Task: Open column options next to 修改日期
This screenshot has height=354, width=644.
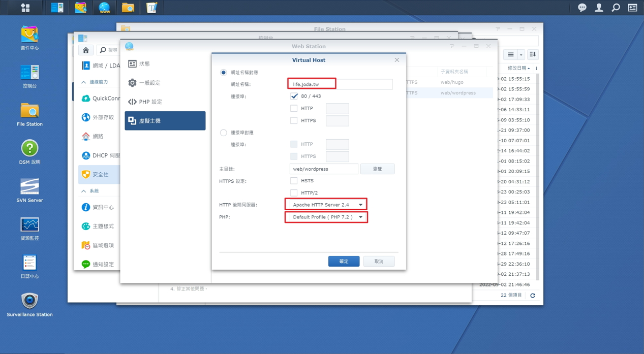Action: pyautogui.click(x=537, y=68)
